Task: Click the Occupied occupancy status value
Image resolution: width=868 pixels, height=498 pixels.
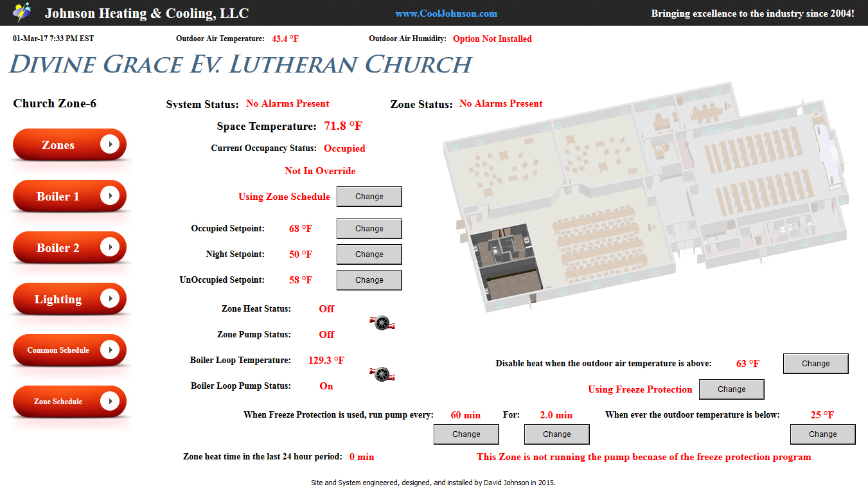Action: tap(344, 148)
